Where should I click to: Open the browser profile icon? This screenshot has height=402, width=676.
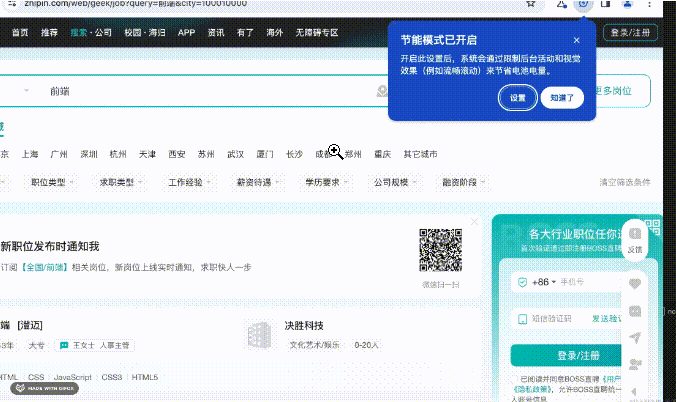pos(627,4)
